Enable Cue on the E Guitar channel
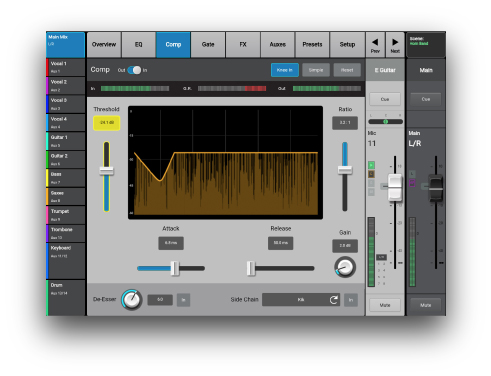Image resolution: width=491 pixels, height=376 pixels. point(385,99)
